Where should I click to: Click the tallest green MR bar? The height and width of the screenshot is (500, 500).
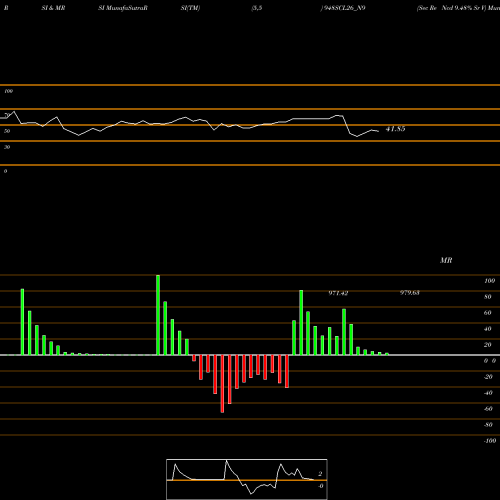[x=158, y=315]
